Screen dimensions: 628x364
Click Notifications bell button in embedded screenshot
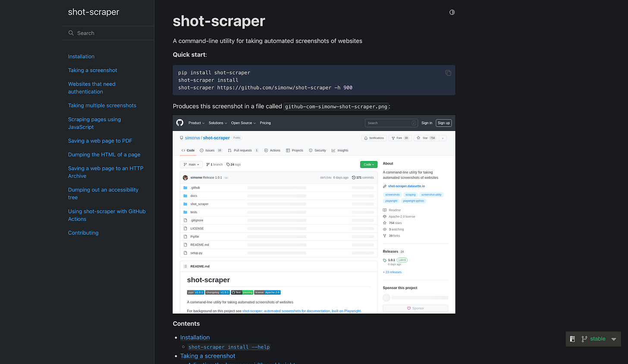tap(374, 138)
